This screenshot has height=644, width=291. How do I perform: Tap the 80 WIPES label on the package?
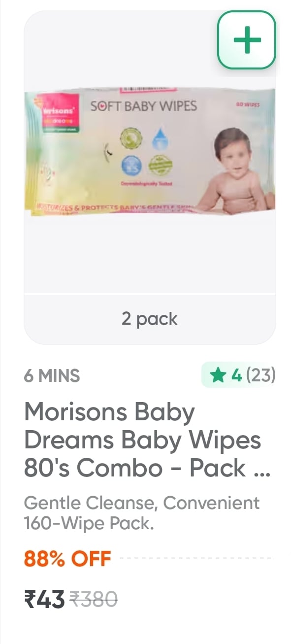(x=248, y=105)
